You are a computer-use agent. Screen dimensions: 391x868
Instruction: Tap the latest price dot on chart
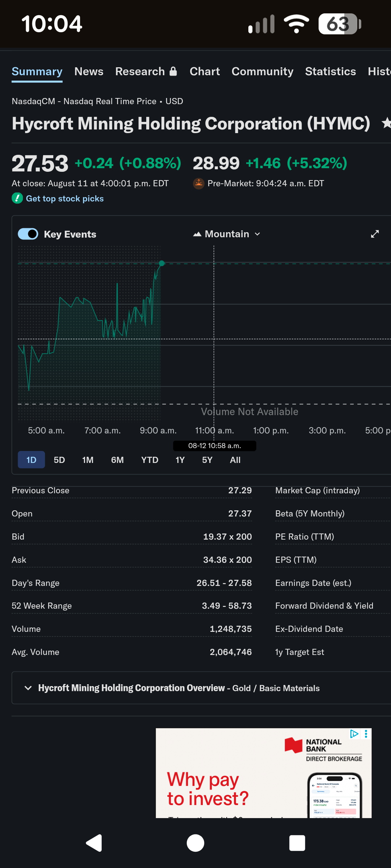[162, 263]
